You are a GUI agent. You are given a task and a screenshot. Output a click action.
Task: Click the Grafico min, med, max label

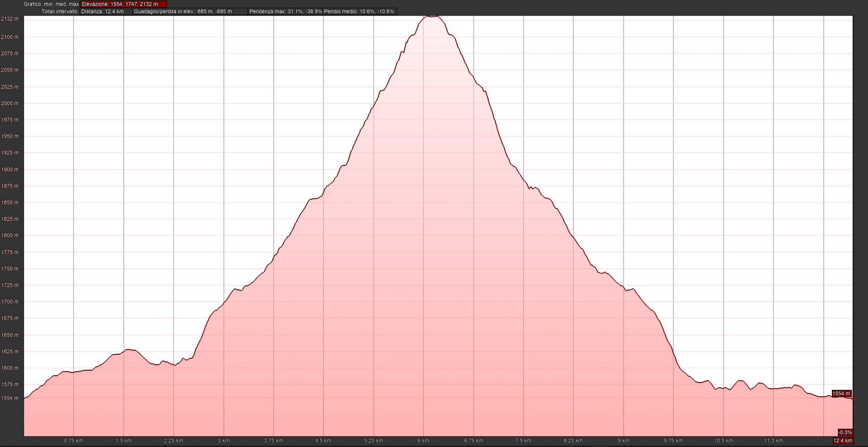click(x=51, y=4)
